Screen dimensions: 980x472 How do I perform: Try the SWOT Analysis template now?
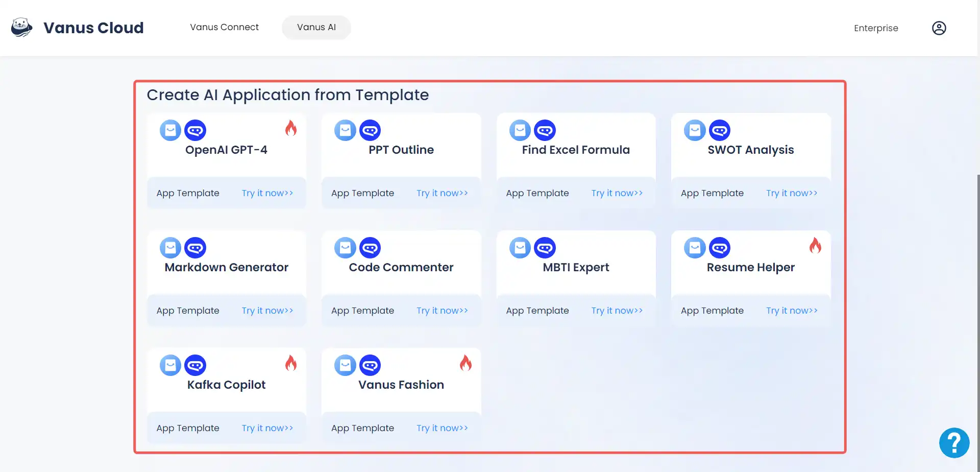tap(792, 193)
